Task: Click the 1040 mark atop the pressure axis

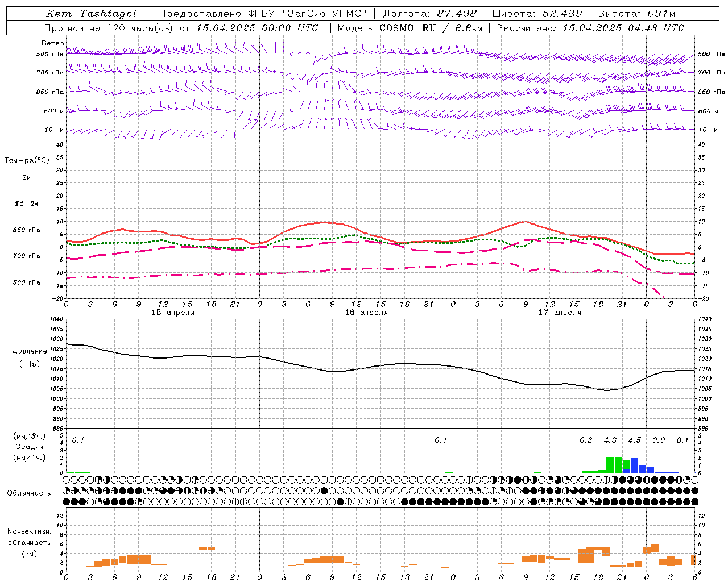Action: pyautogui.click(x=56, y=319)
